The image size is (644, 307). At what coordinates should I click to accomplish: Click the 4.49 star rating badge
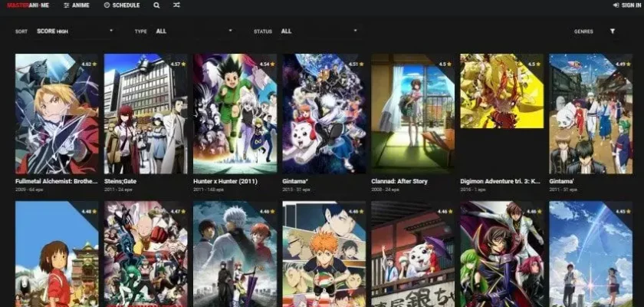[623, 64]
